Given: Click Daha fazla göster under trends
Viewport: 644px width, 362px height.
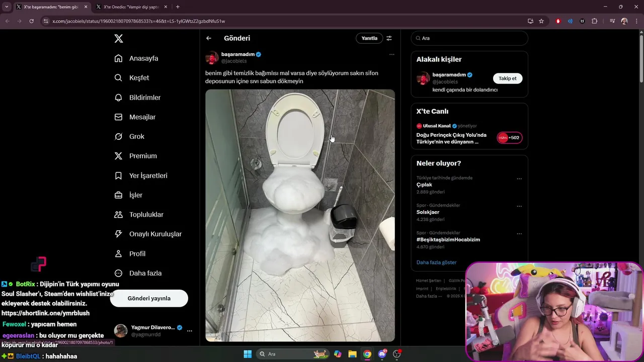Looking at the screenshot, I should click(x=437, y=262).
